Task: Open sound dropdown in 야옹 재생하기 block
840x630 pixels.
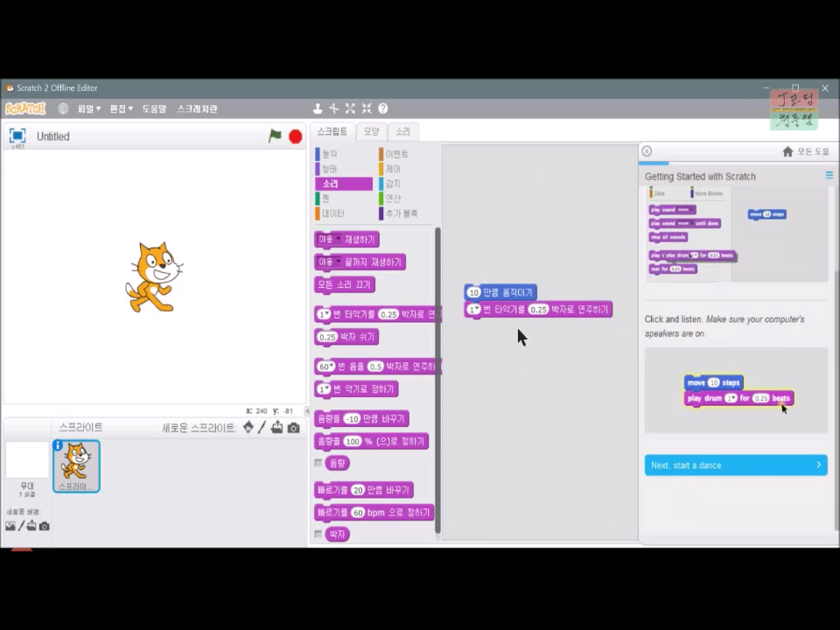Action: [x=338, y=239]
